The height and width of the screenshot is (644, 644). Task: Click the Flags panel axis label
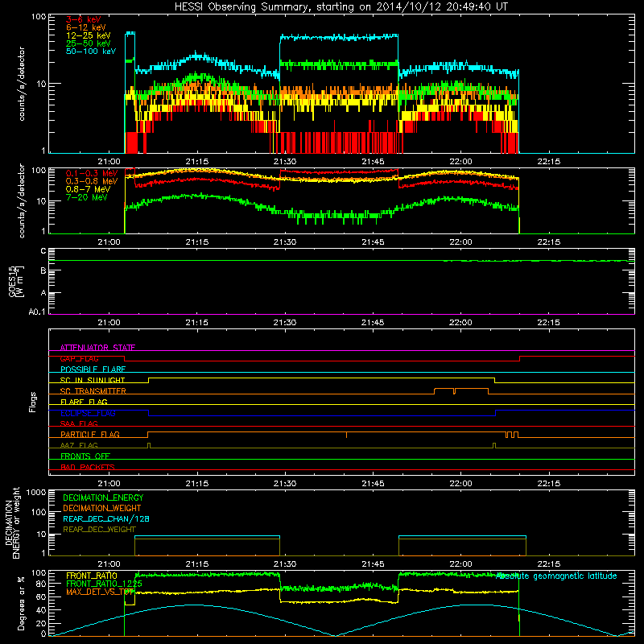[x=33, y=402]
